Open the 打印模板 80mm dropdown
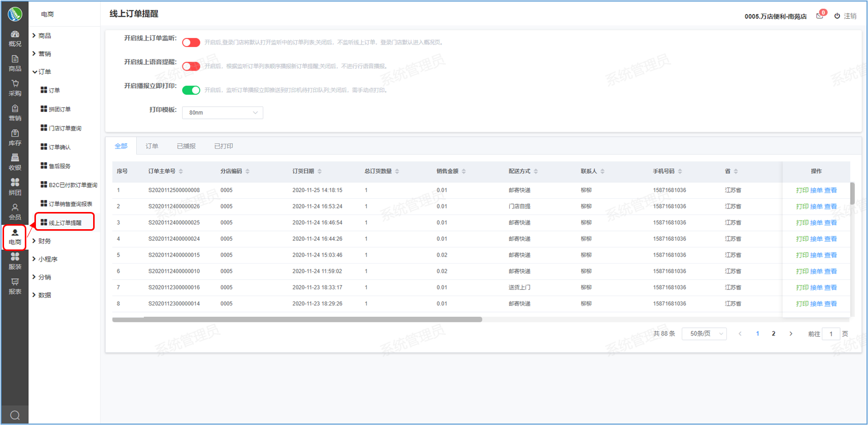The width and height of the screenshot is (868, 425). click(x=223, y=112)
